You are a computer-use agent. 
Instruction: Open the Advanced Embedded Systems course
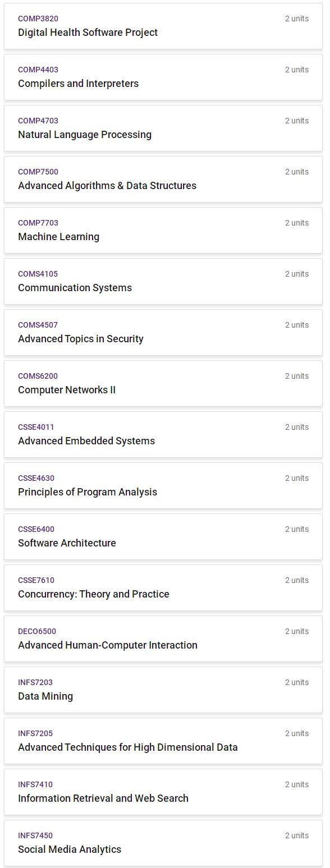(x=163, y=434)
